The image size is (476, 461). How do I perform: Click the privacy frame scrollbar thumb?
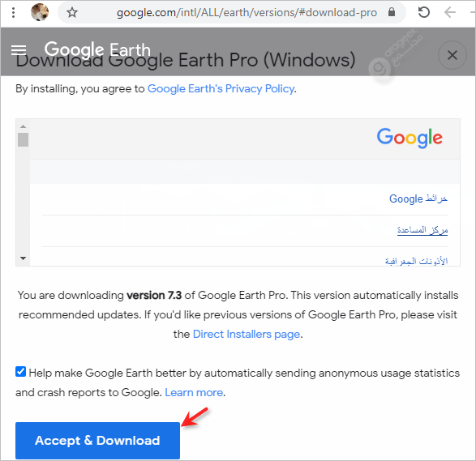[x=23, y=139]
